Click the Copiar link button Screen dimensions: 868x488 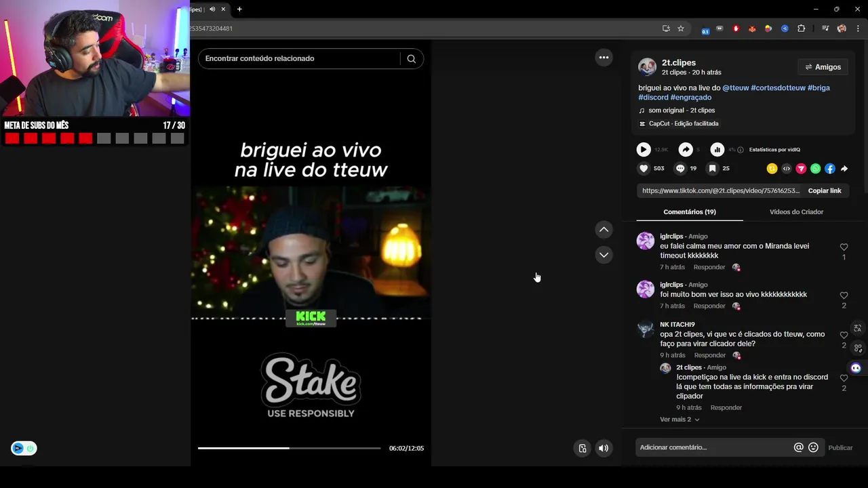pos(825,191)
